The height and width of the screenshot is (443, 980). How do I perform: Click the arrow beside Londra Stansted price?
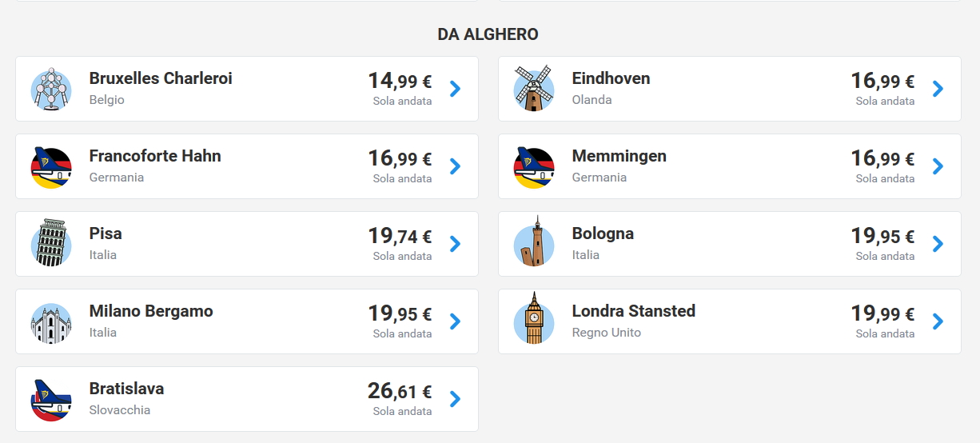pyautogui.click(x=938, y=321)
